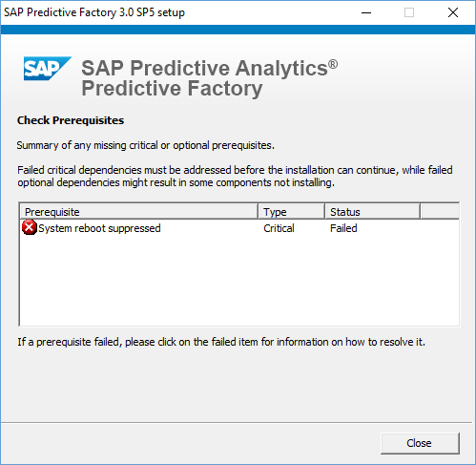Click the Summary of missing prerequisites text

coord(145,145)
